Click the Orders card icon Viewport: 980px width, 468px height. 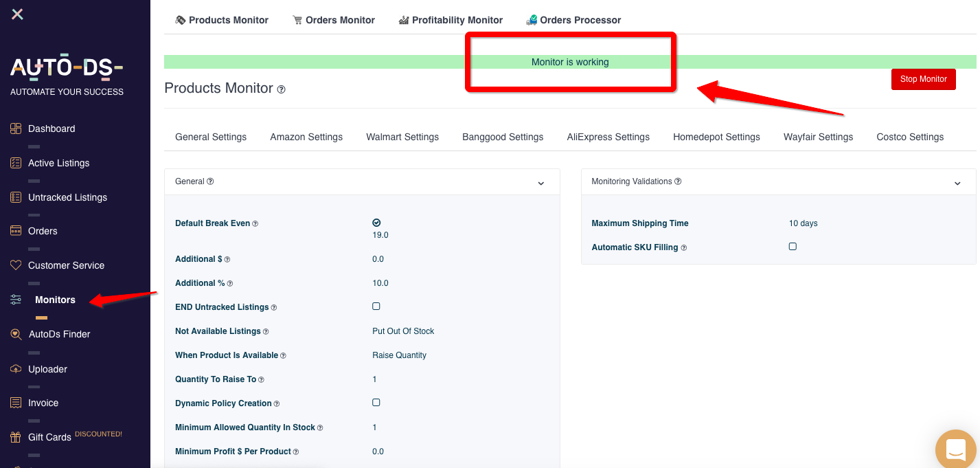point(16,231)
